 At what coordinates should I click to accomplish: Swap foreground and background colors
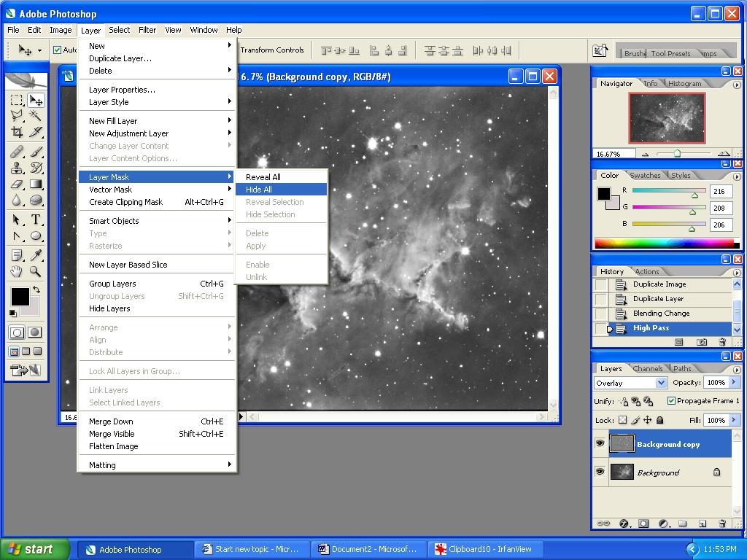tap(36, 289)
